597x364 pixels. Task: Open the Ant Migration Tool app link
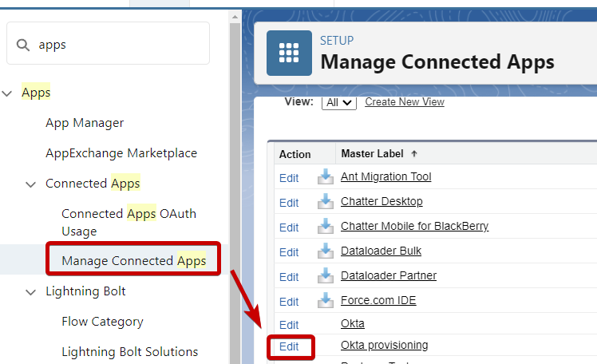[x=385, y=176]
